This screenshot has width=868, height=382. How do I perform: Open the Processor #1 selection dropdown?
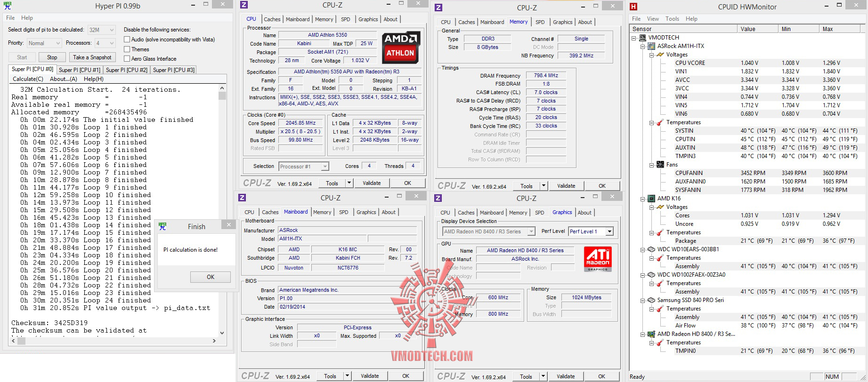(304, 167)
